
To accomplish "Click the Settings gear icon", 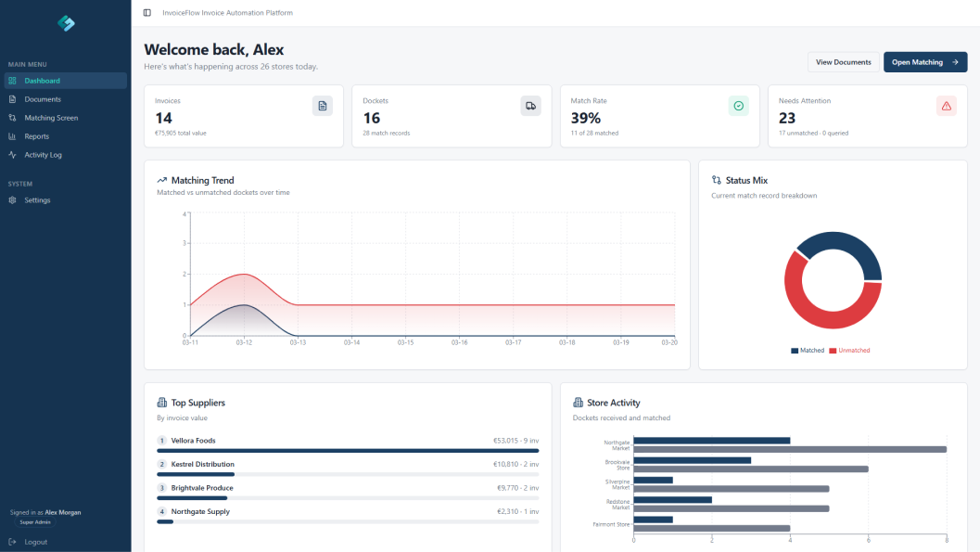I will click(x=12, y=200).
